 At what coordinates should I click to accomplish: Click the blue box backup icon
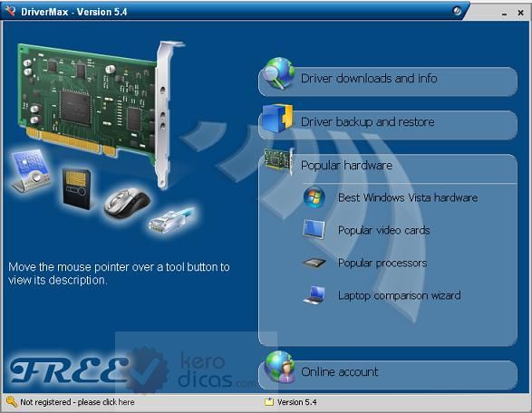pyautogui.click(x=277, y=119)
